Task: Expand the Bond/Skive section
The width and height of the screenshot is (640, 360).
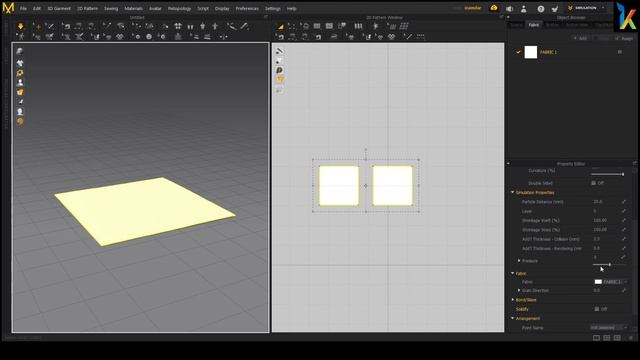Action: click(x=513, y=300)
